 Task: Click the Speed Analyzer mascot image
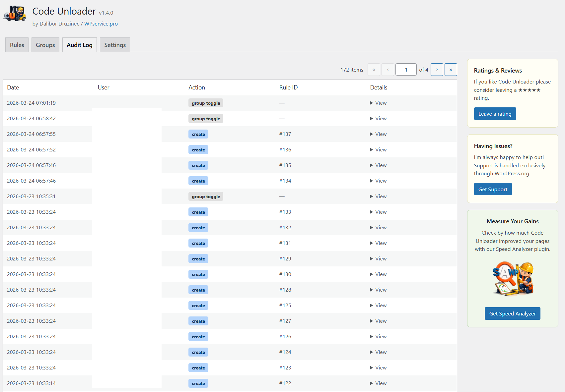pos(512,278)
